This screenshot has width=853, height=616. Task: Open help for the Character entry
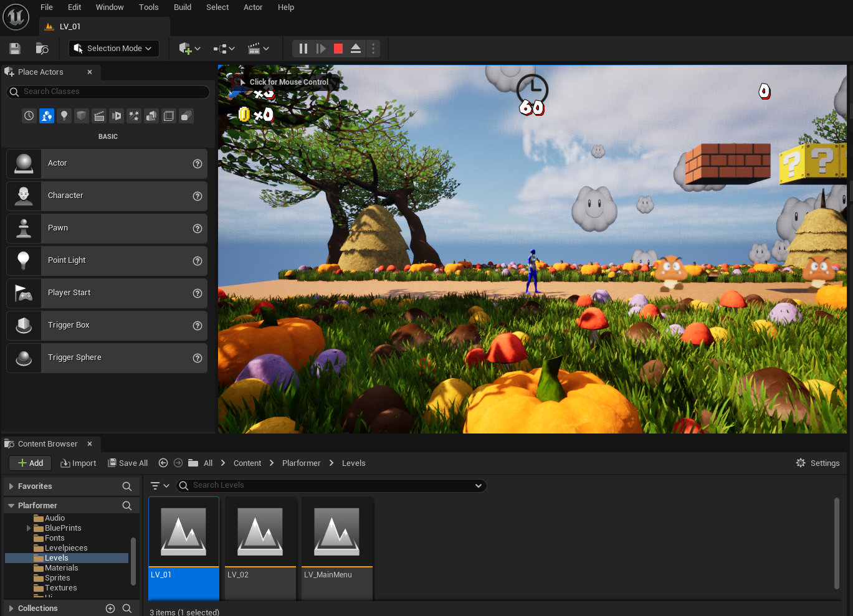coord(198,196)
